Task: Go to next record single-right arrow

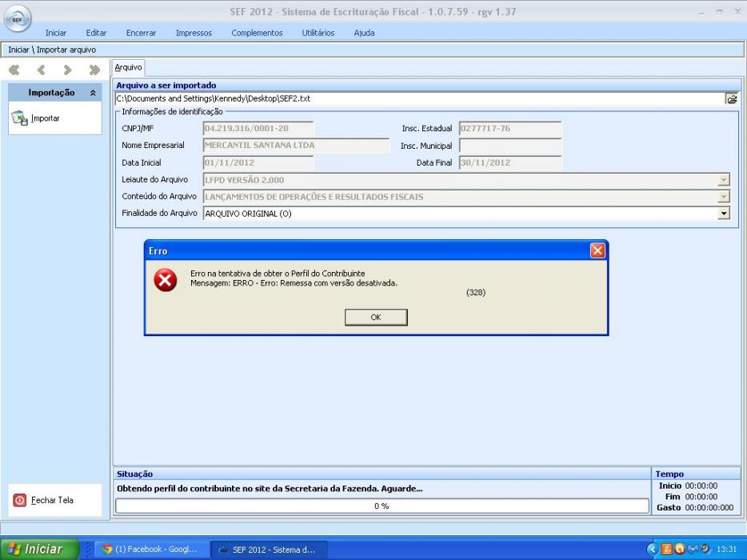Action: click(x=67, y=70)
